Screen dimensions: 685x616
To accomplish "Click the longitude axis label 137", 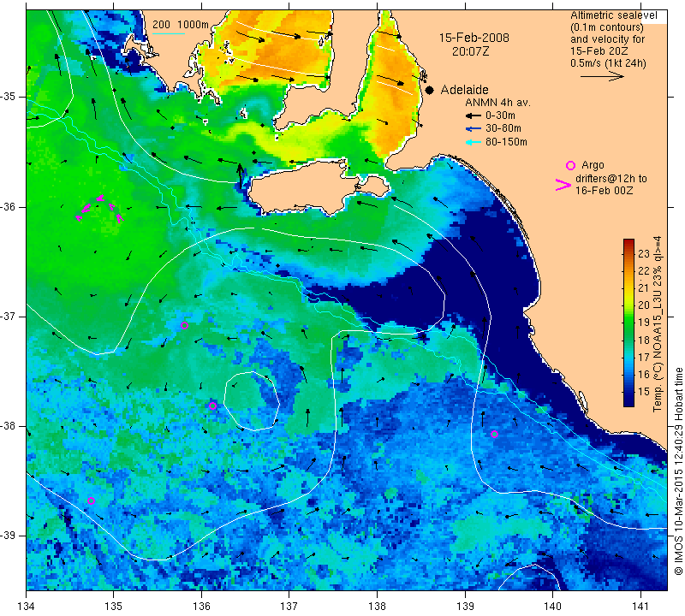I will (289, 607).
